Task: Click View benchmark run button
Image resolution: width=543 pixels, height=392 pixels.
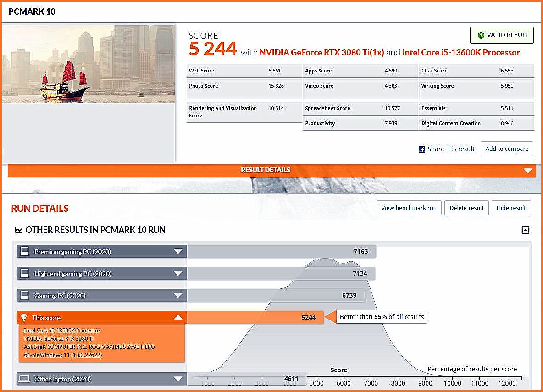Action: click(x=409, y=208)
